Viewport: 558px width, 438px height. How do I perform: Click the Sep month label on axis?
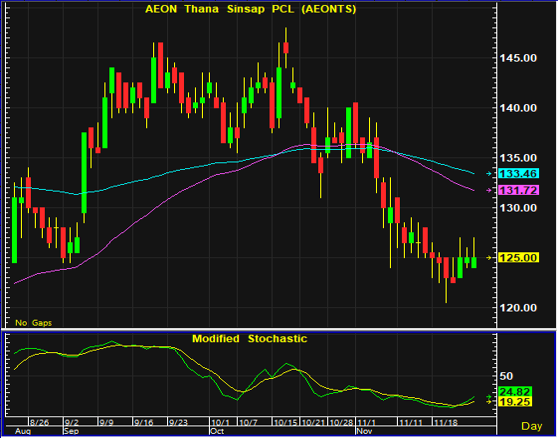point(71,431)
